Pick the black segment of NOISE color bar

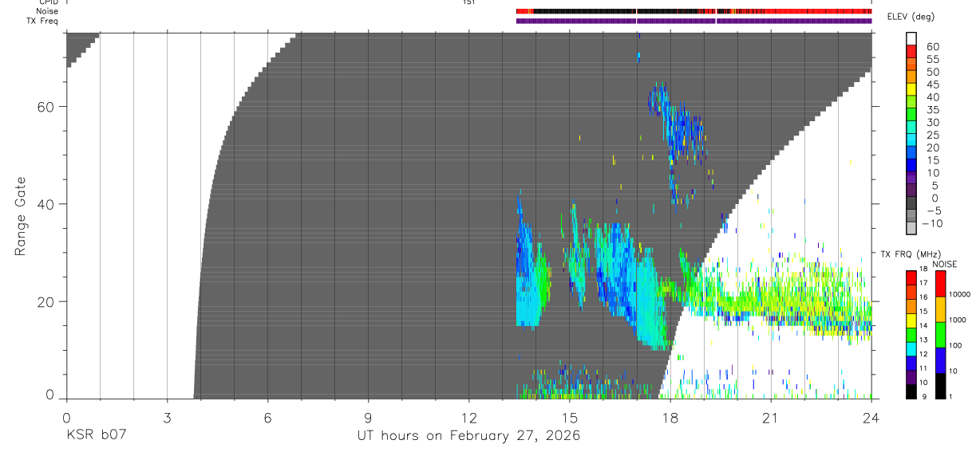tap(941, 386)
